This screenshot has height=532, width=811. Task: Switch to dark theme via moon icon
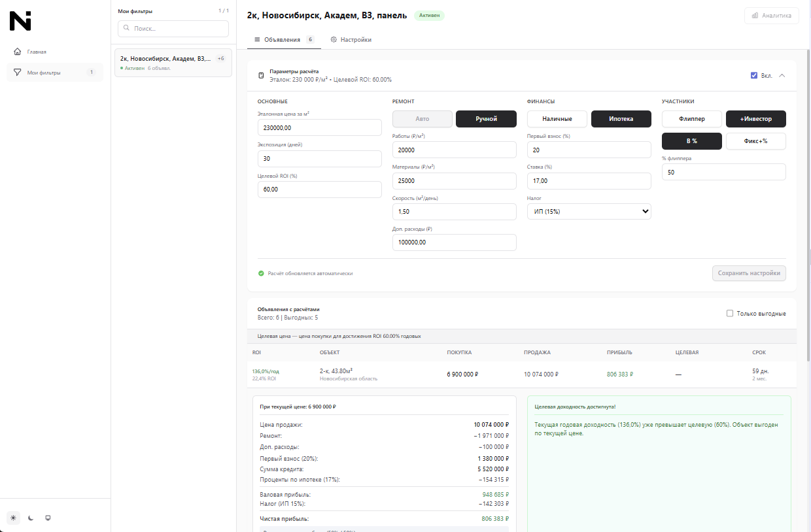pyautogui.click(x=30, y=517)
